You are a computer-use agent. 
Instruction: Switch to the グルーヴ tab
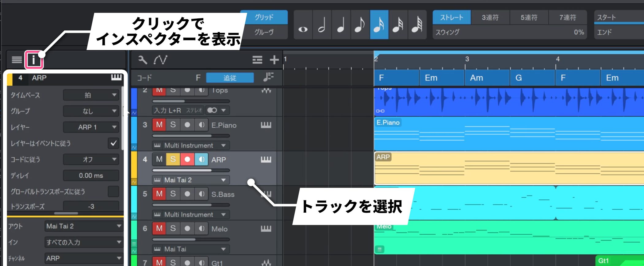point(264,32)
